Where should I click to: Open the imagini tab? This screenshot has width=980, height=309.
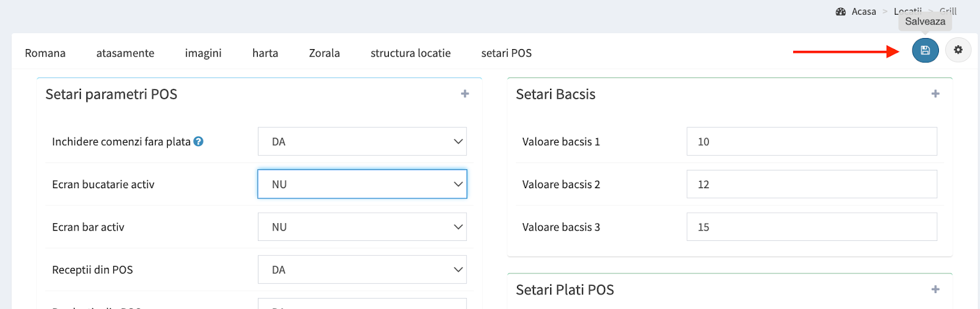(x=203, y=53)
